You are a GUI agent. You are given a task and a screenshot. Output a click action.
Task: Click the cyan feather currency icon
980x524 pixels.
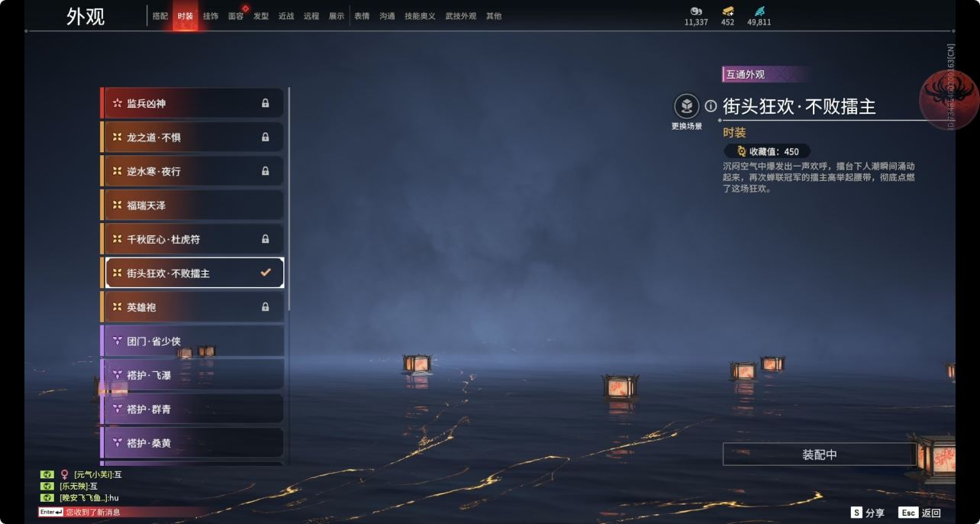(x=759, y=11)
